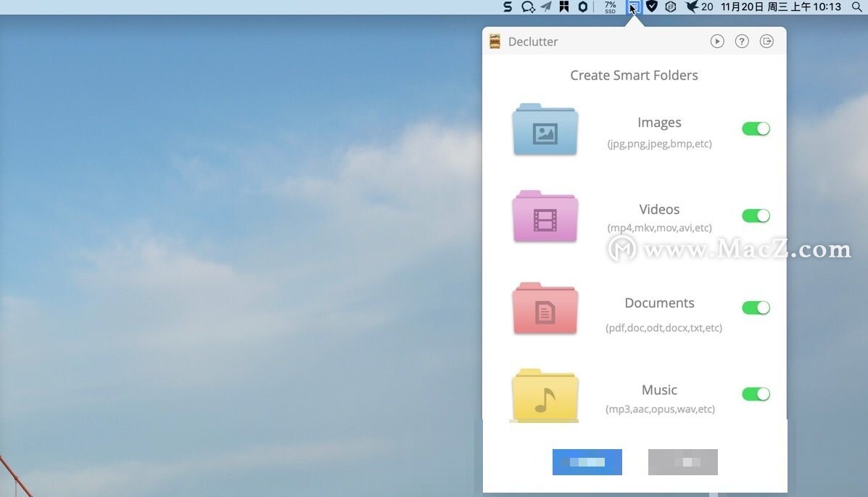Click the Images label text
Viewport: 868px width, 497px height.
tap(659, 123)
